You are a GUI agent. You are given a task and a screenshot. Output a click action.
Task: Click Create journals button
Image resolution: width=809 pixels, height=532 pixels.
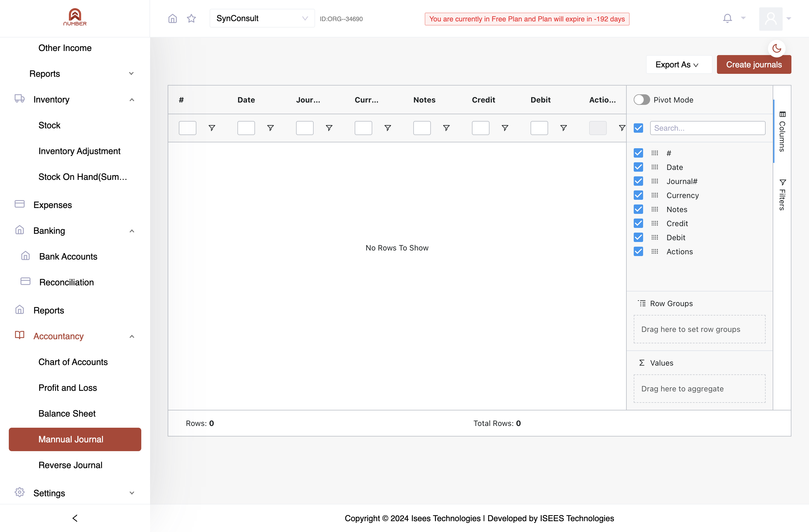click(754, 64)
